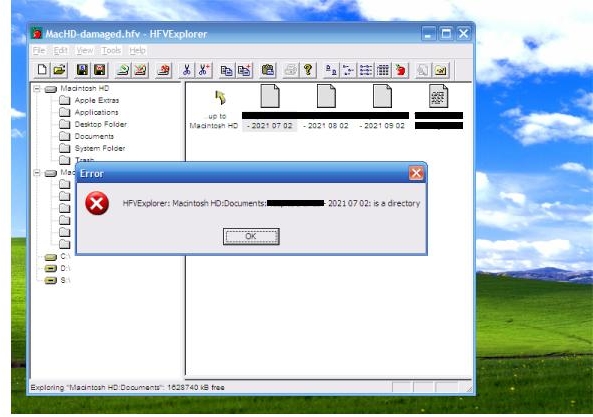Click OK in the Error dialog

251,236
